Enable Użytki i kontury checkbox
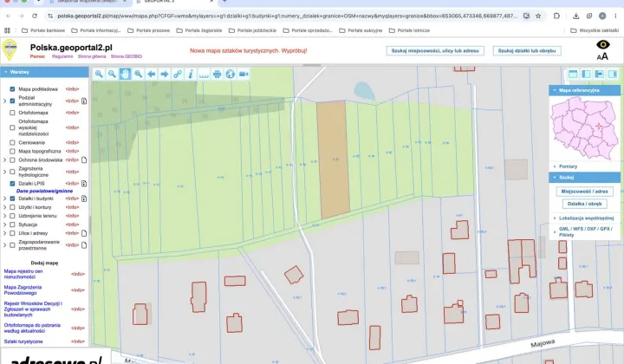 pos(12,207)
